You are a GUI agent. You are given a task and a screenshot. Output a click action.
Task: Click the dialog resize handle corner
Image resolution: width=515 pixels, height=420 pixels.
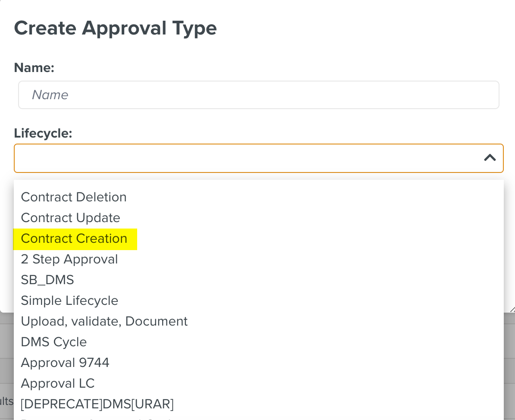(x=512, y=309)
